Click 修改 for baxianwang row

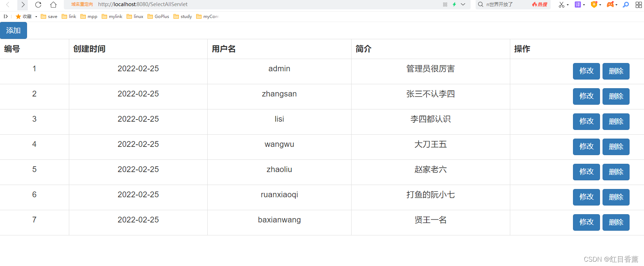coord(586,222)
